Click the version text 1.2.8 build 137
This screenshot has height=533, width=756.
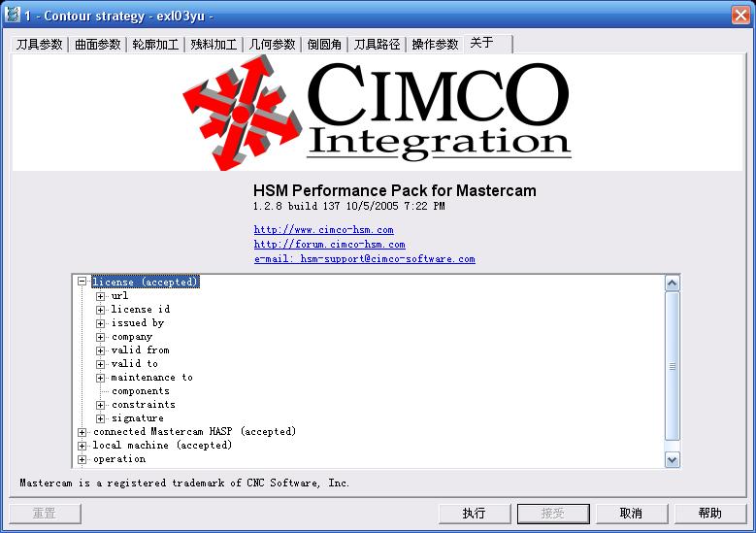pos(349,207)
